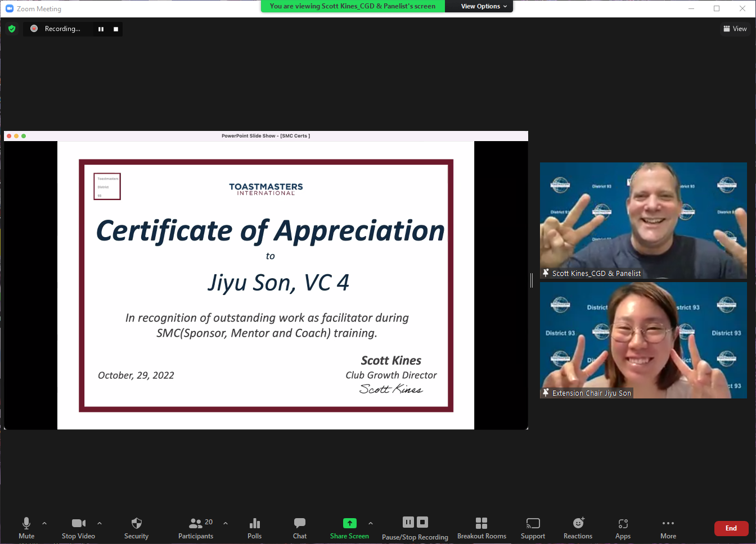Click the red Recording indicator dot
The height and width of the screenshot is (544, 756).
pos(34,29)
